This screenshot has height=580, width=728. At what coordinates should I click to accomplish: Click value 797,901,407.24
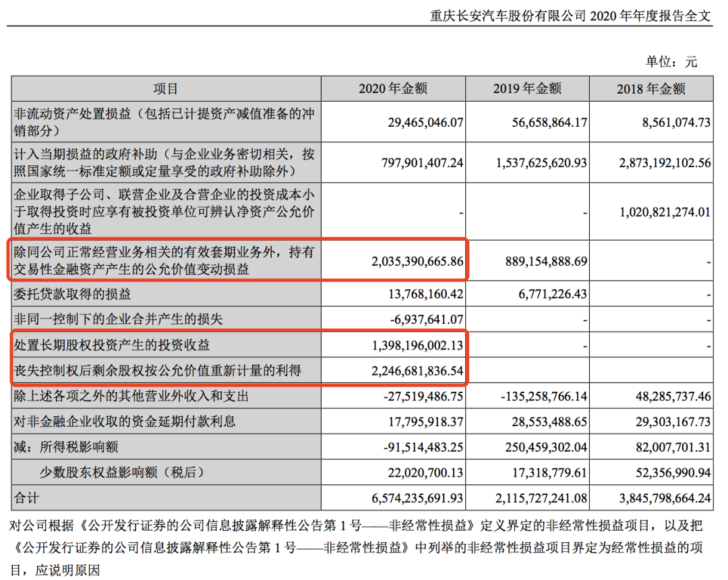pos(422,163)
